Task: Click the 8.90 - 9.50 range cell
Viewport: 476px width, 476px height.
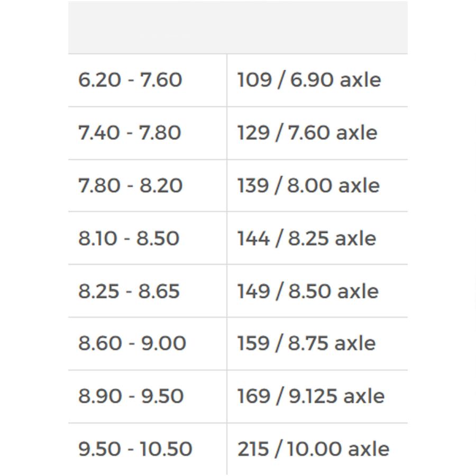Action: coord(131,396)
